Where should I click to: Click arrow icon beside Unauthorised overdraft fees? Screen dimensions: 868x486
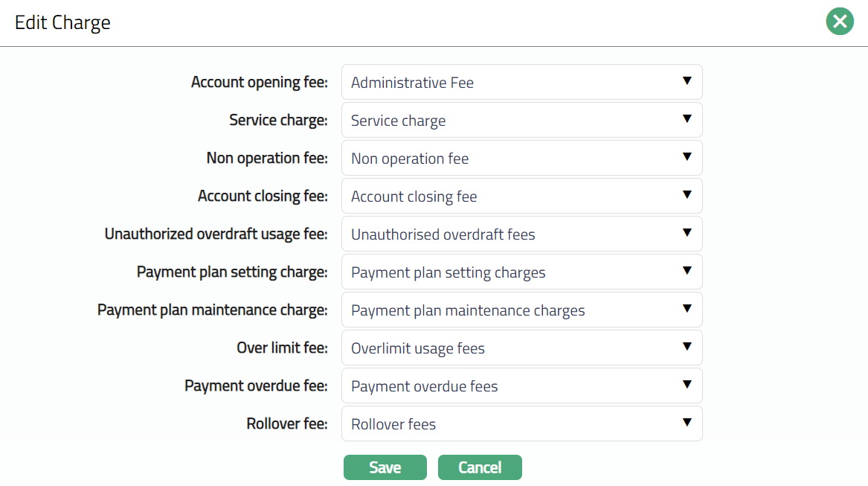687,233
